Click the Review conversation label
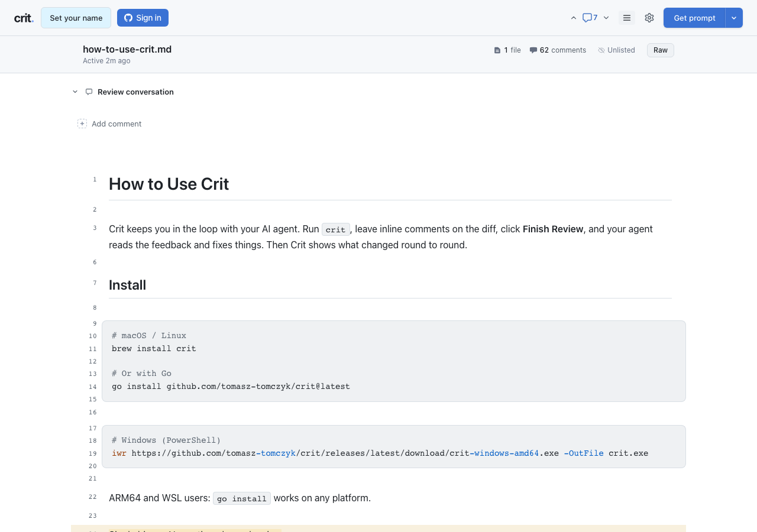 (135, 92)
